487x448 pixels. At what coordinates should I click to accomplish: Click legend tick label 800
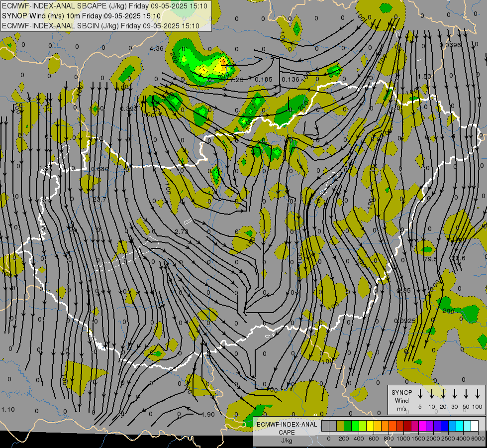click(x=389, y=439)
